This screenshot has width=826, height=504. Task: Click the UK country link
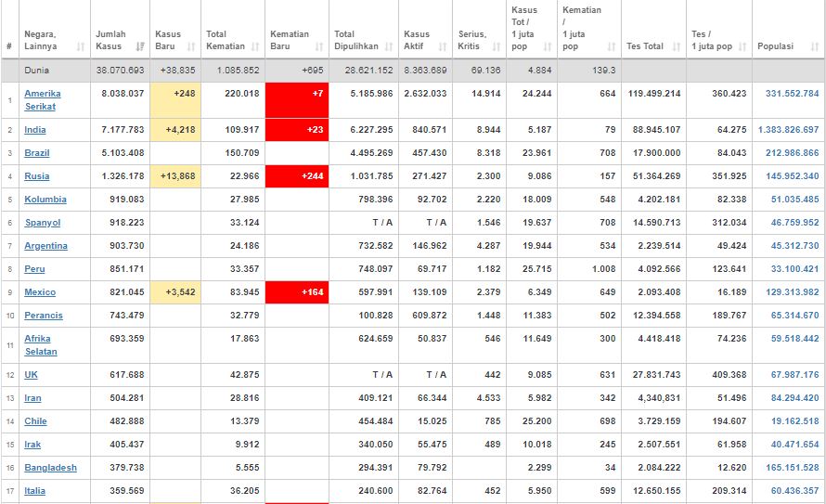[x=31, y=374]
